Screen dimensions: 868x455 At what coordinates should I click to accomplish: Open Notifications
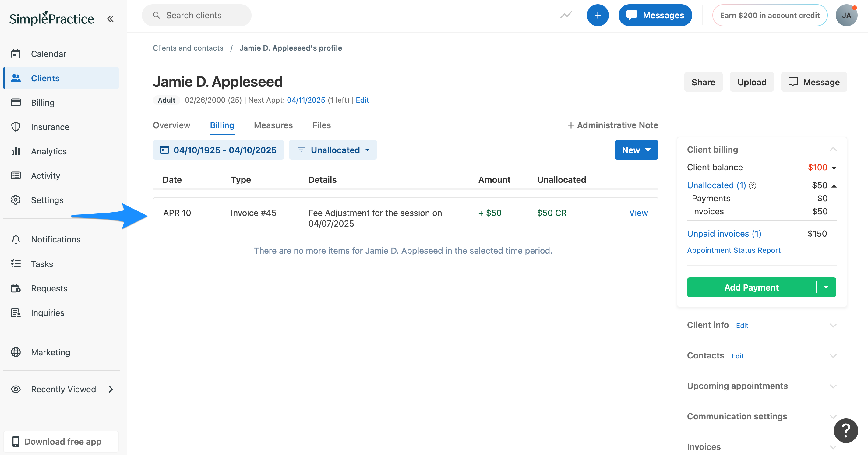click(x=56, y=239)
